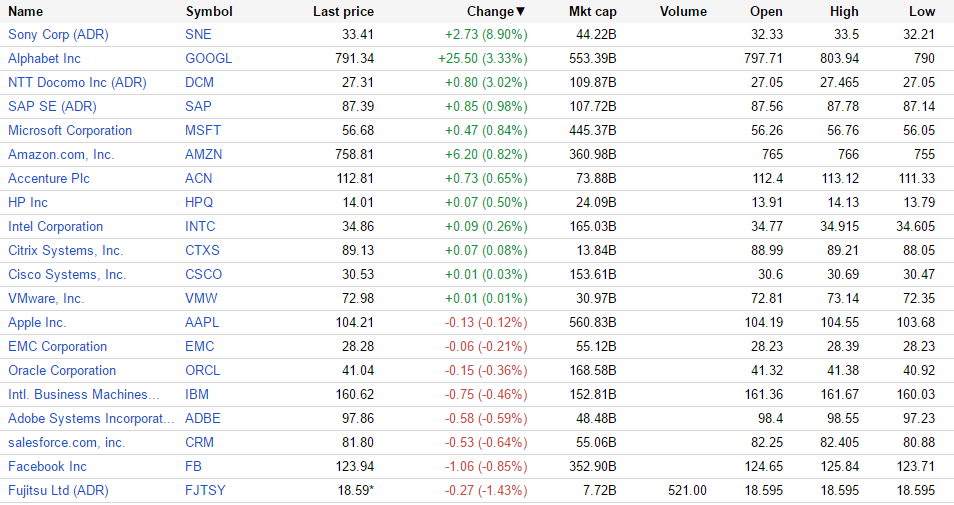
Task: Select the Microsoft Corporation link
Action: tap(70, 130)
